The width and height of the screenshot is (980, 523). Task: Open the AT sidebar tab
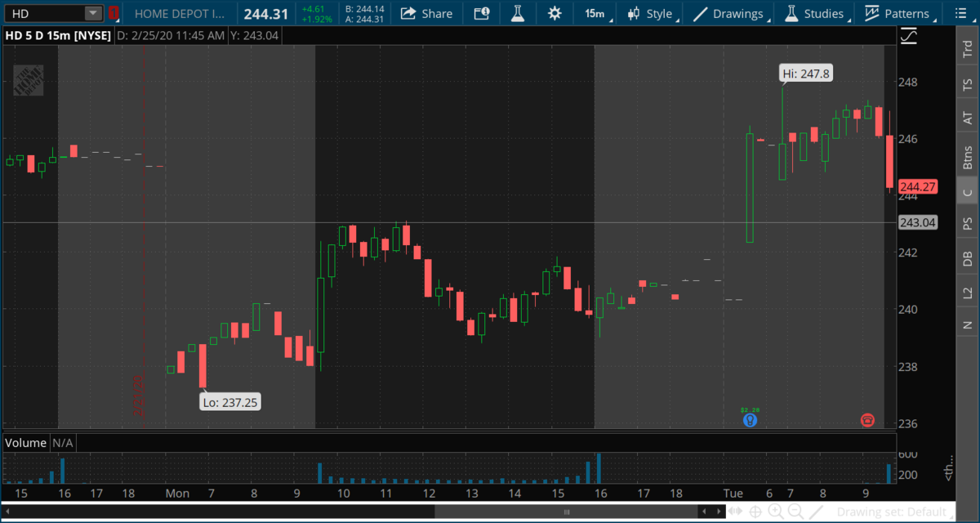[967, 119]
